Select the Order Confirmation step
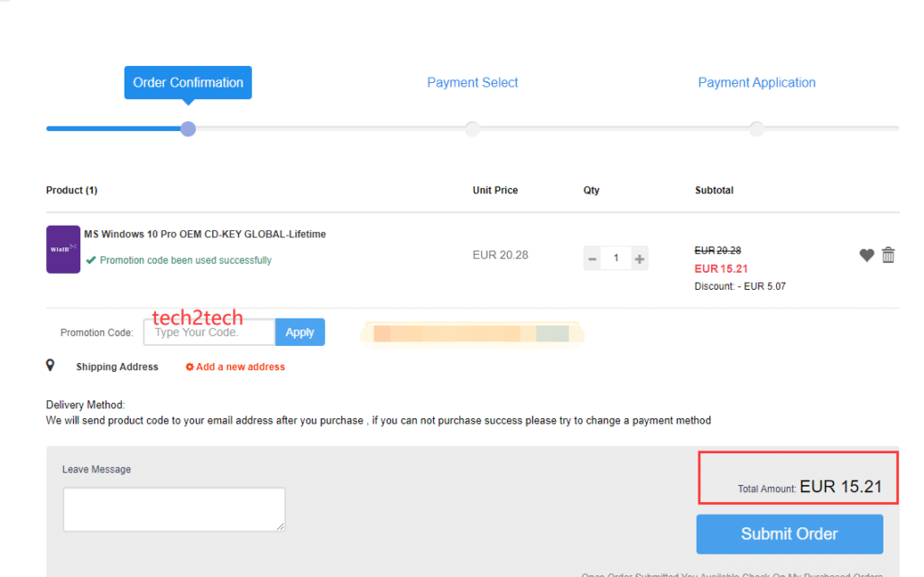 tap(188, 82)
